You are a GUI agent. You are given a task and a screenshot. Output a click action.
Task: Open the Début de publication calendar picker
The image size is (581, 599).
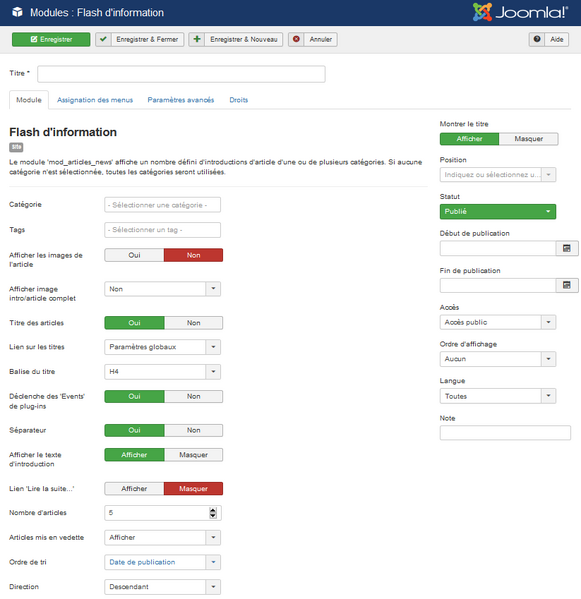[x=566, y=248]
